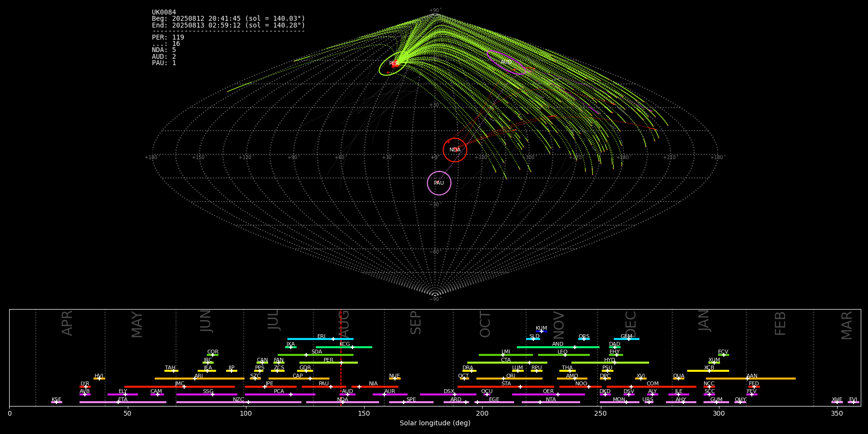This screenshot has width=868, height=434.
Task: Click the CAP shower label in timeline
Action: pos(298,376)
